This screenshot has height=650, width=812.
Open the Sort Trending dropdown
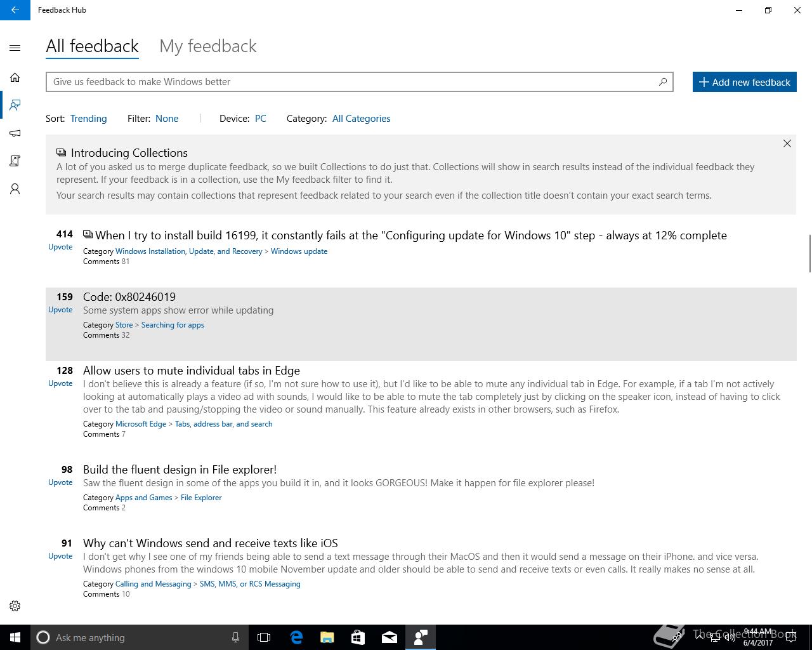pyautogui.click(x=88, y=119)
